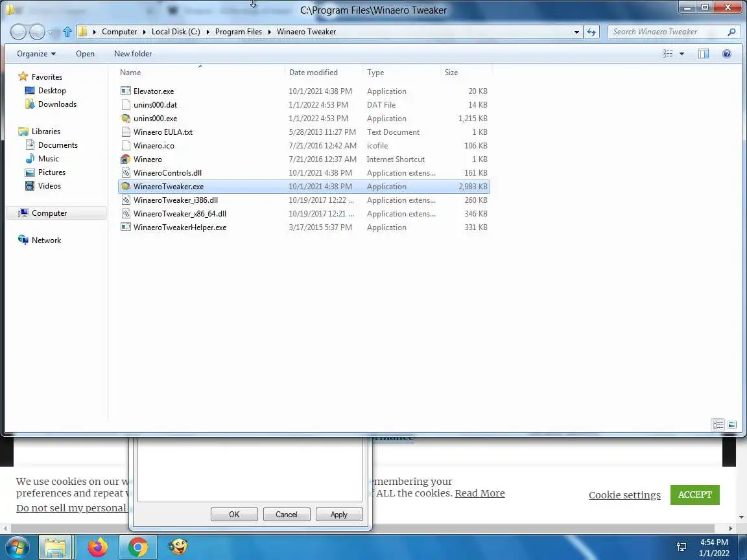Click the Back navigation arrow
747x560 pixels.
pos(18,32)
